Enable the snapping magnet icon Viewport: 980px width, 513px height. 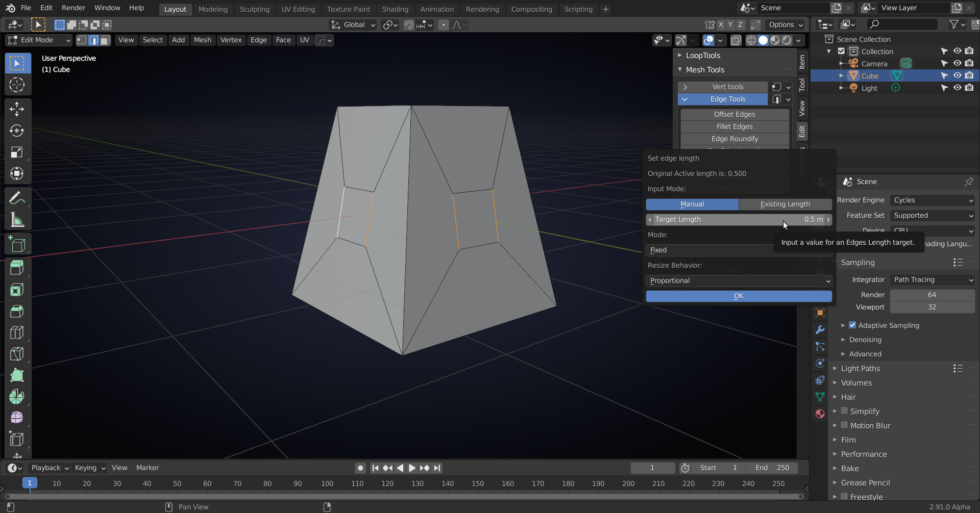[408, 24]
